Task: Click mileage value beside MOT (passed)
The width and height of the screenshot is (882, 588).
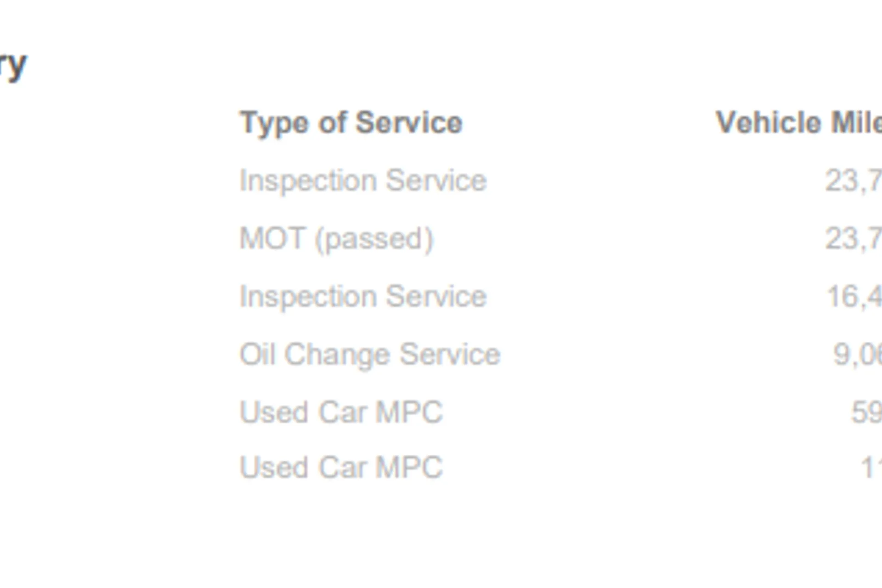Action: point(854,239)
